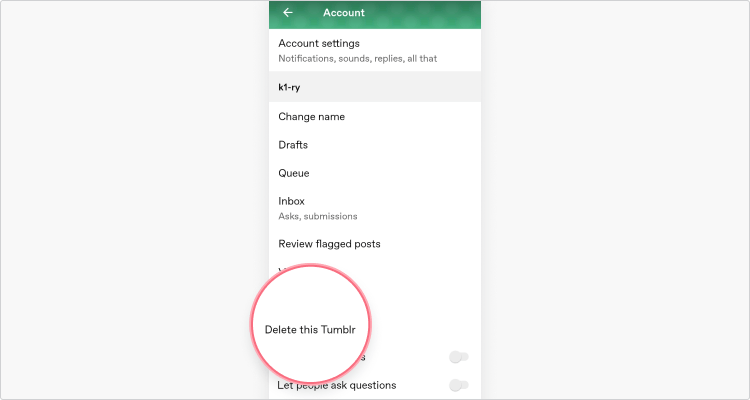This screenshot has height=400, width=750.
Task: Select the k1-ry blog header
Action: click(x=375, y=87)
